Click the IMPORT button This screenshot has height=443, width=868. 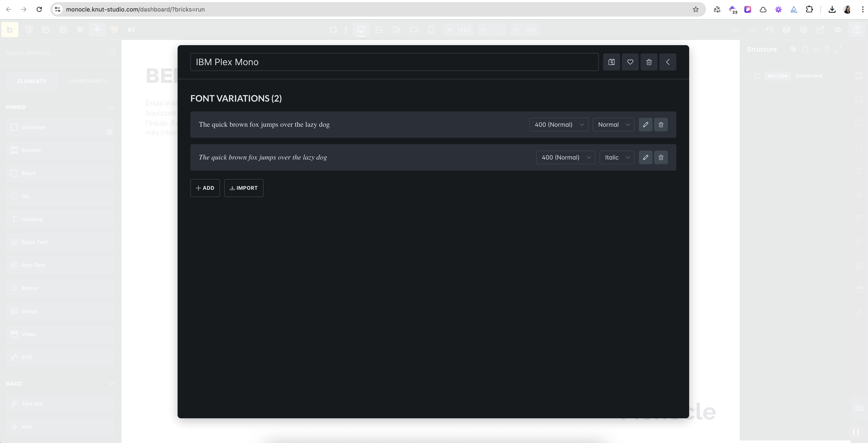(x=244, y=188)
